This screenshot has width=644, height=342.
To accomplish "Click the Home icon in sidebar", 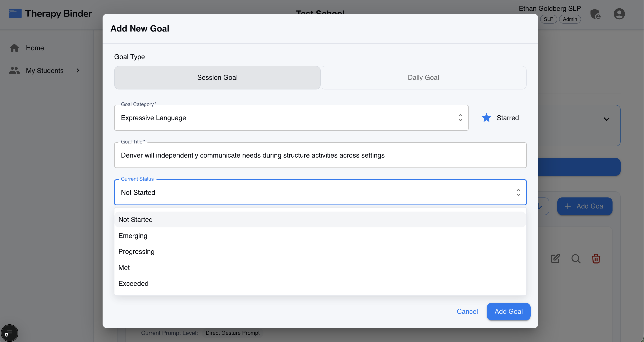I will [14, 48].
